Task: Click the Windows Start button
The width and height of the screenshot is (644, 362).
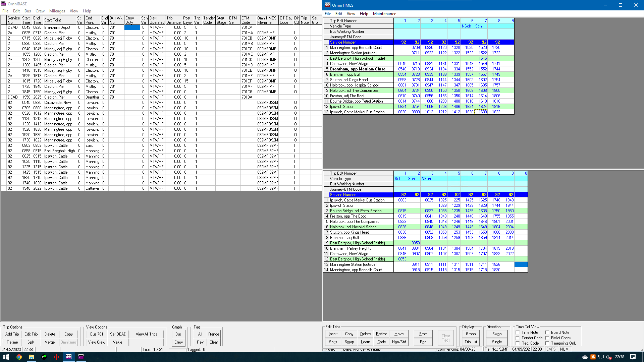Action: pyautogui.click(x=6, y=357)
